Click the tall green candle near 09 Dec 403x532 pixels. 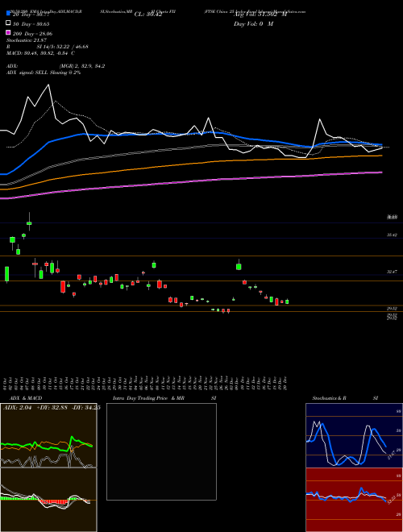tap(239, 266)
